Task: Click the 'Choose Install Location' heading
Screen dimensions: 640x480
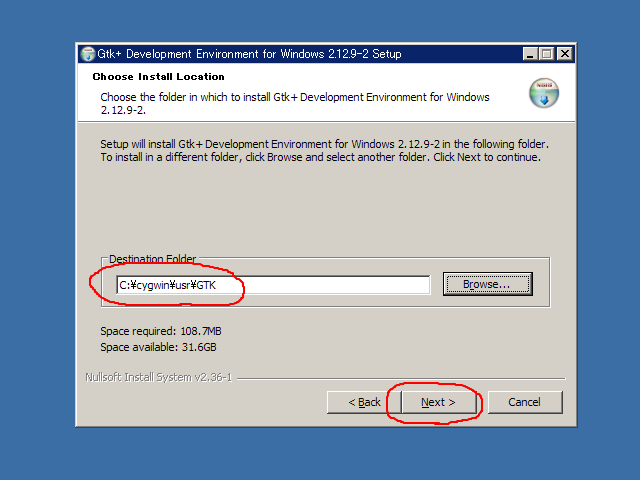Action: tap(158, 77)
